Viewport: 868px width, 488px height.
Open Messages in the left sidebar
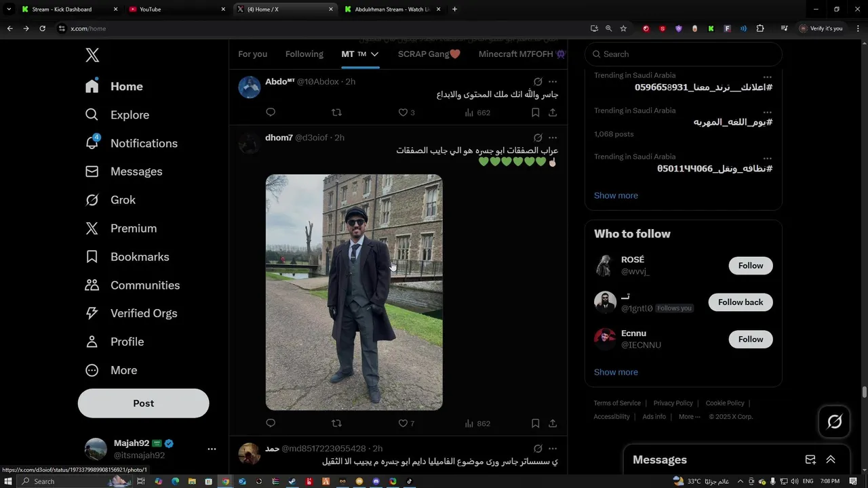click(x=123, y=171)
